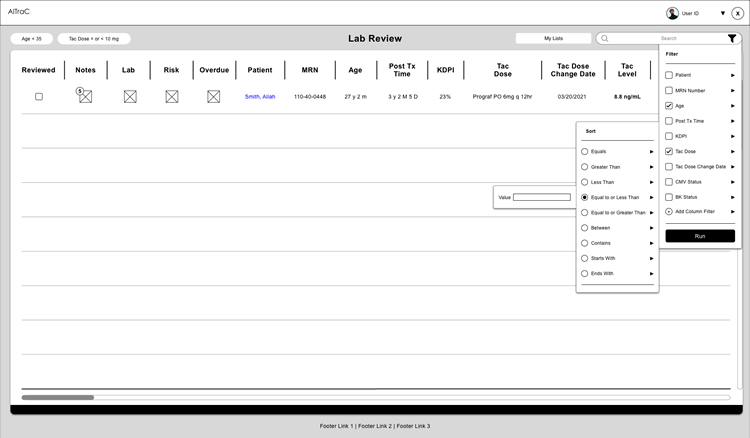Click the 8.8 ng/mL Tac Level value
The image size is (750, 438).
click(627, 97)
